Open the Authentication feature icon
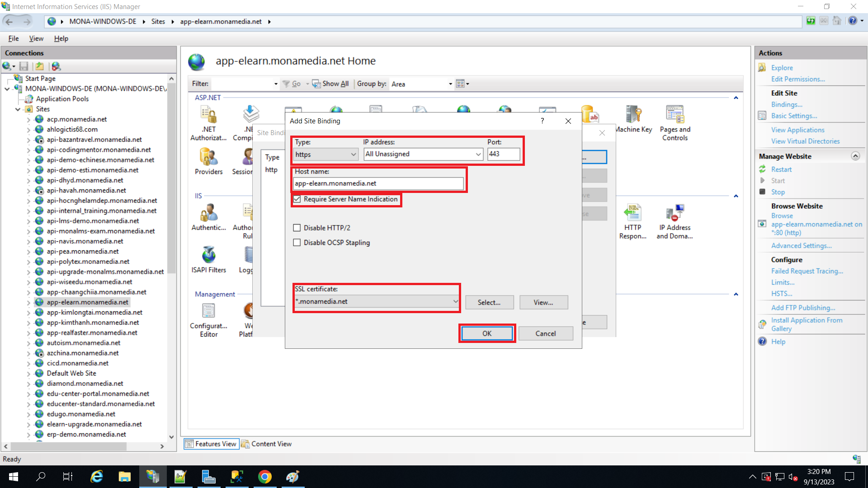 tap(208, 217)
